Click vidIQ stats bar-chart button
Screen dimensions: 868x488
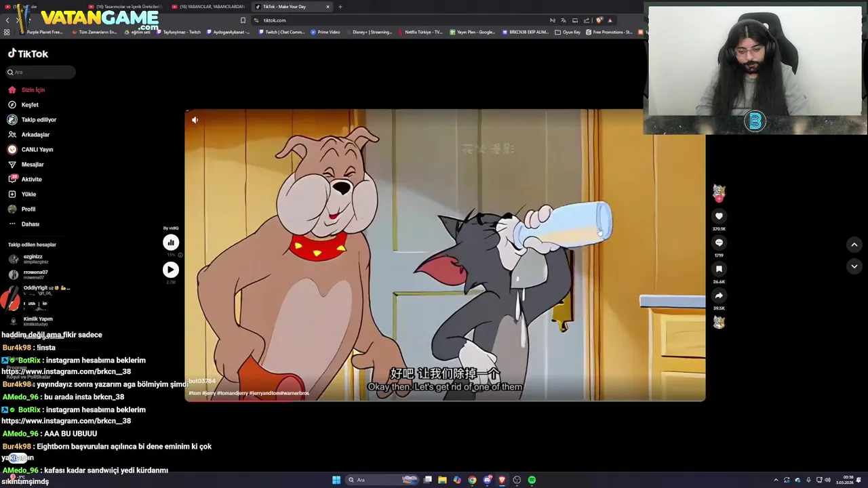point(171,243)
